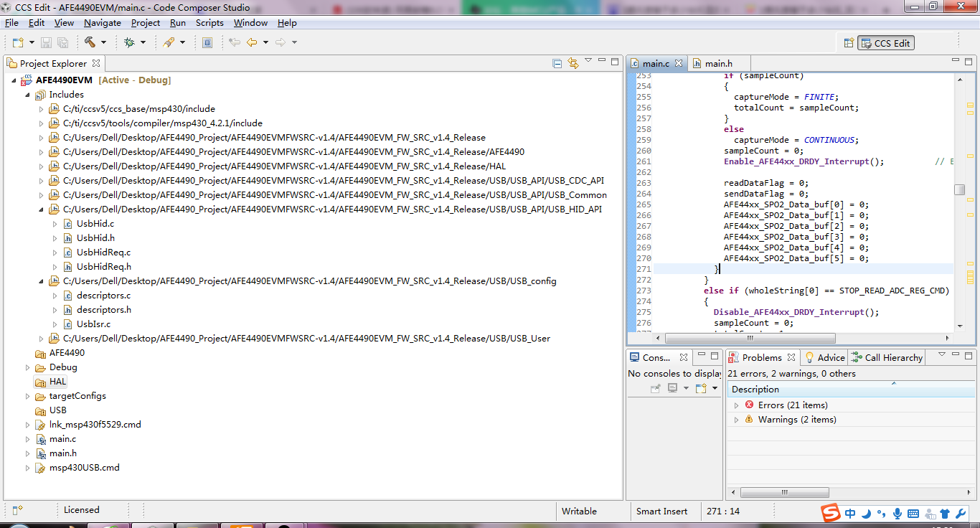Expand the Debug folder node
The width and height of the screenshot is (980, 528).
coord(27,367)
